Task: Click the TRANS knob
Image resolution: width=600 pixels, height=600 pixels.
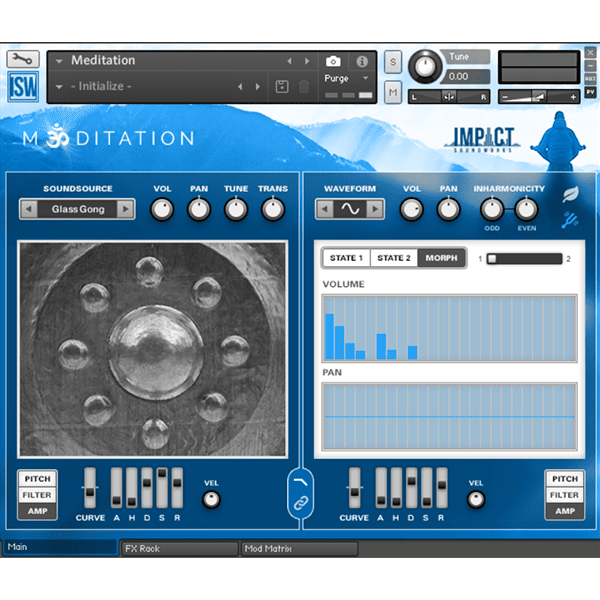Action: coord(273,210)
